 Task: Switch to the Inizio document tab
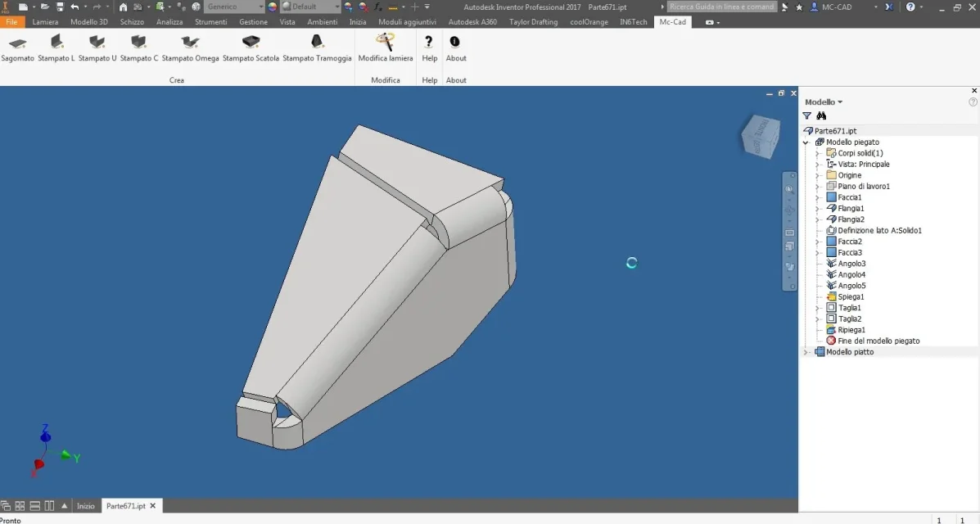pos(86,506)
